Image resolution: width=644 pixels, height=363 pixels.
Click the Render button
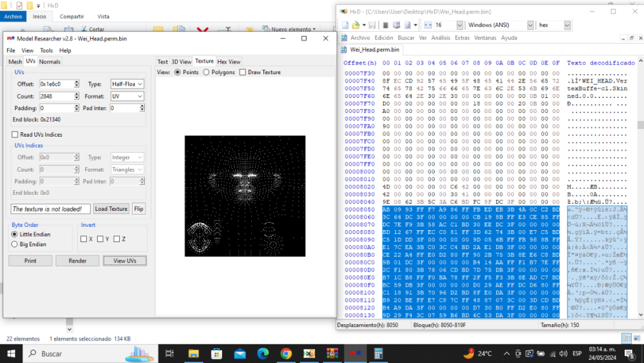pos(77,260)
